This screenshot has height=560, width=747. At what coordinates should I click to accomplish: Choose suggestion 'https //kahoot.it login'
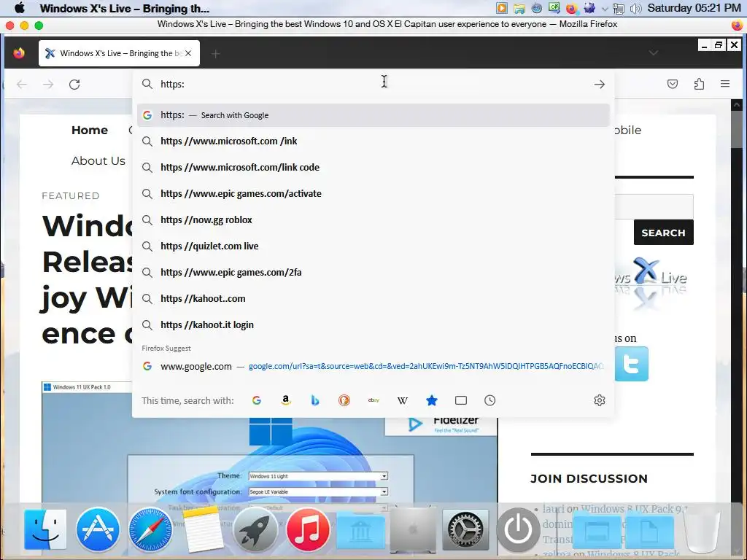click(373, 324)
